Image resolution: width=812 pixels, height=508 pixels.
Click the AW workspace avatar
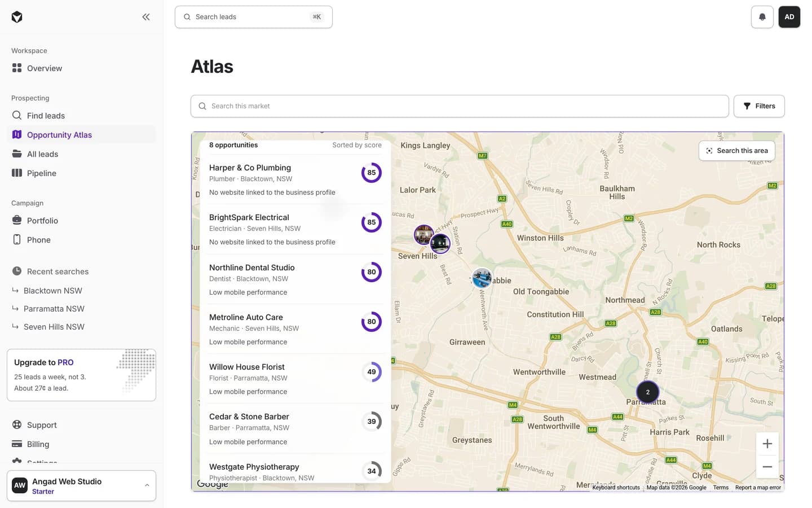click(20, 485)
